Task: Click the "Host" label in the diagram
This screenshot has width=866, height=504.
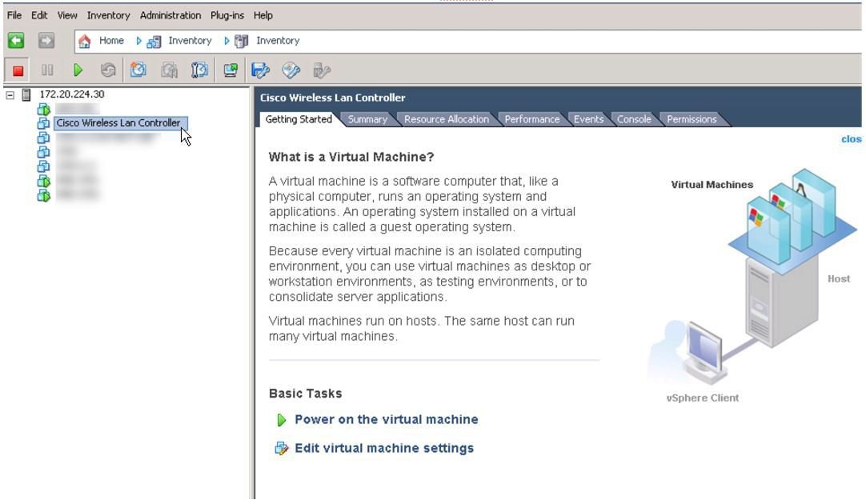Action: click(x=838, y=279)
